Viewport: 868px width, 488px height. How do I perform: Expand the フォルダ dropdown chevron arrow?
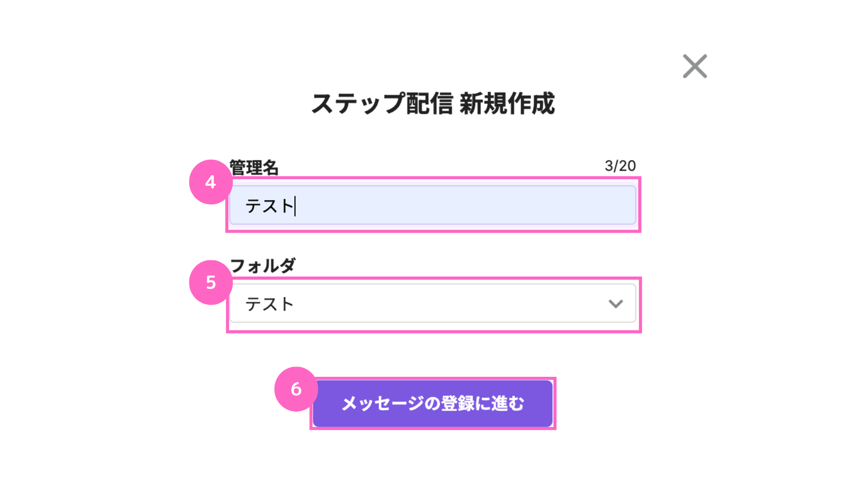(616, 304)
